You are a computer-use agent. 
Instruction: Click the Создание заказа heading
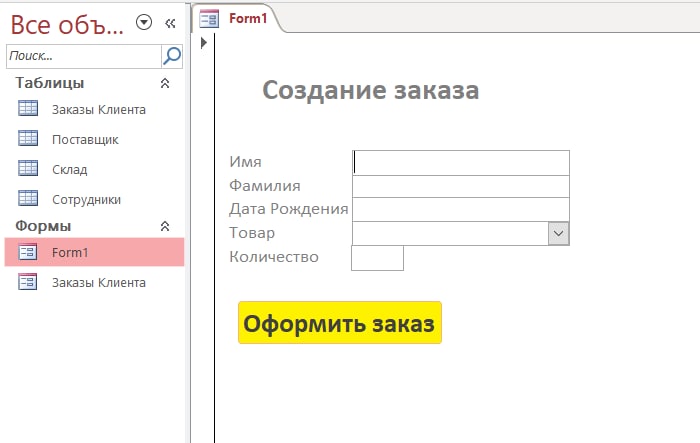click(371, 91)
